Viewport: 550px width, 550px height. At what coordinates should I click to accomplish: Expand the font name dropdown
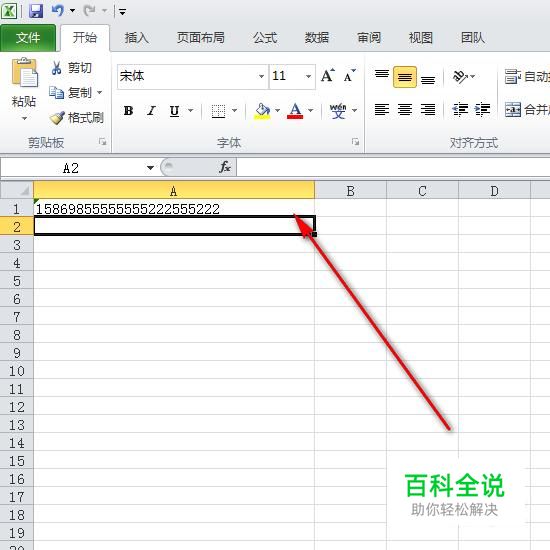tap(261, 76)
